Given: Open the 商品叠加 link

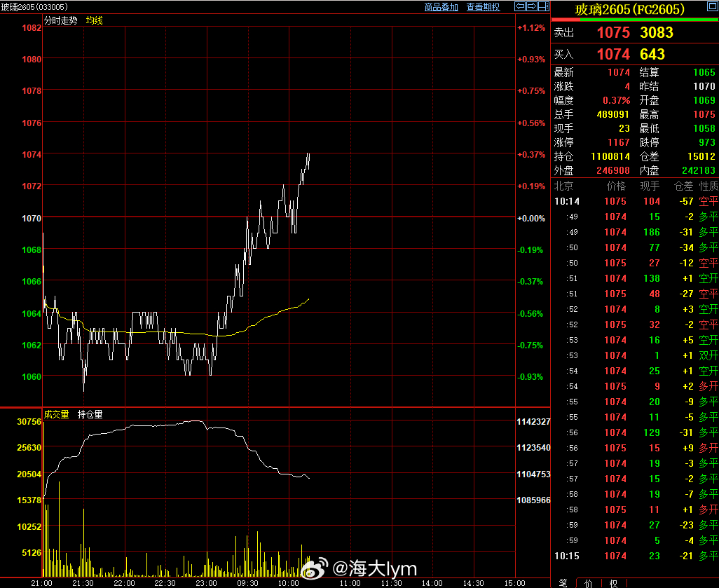Looking at the screenshot, I should 441,7.
